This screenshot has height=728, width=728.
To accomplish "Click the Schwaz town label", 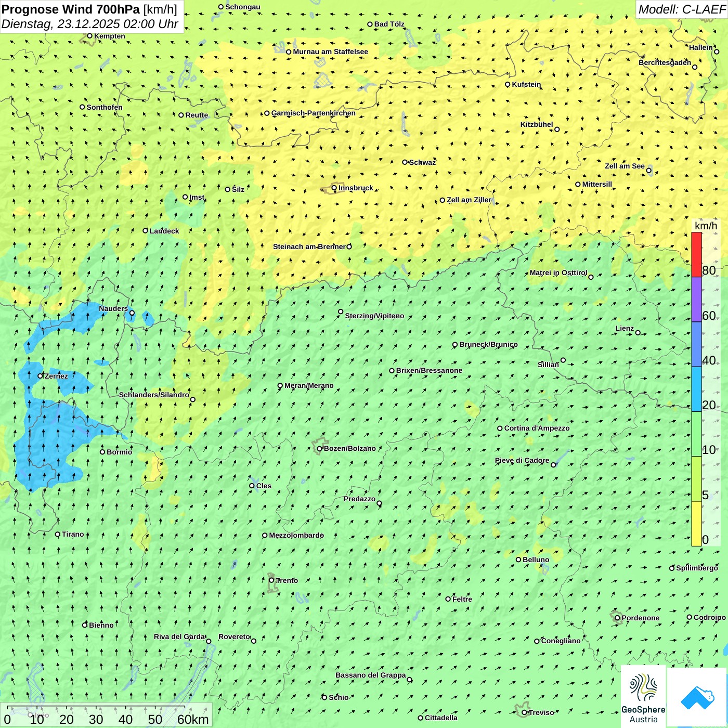I will click(422, 163).
